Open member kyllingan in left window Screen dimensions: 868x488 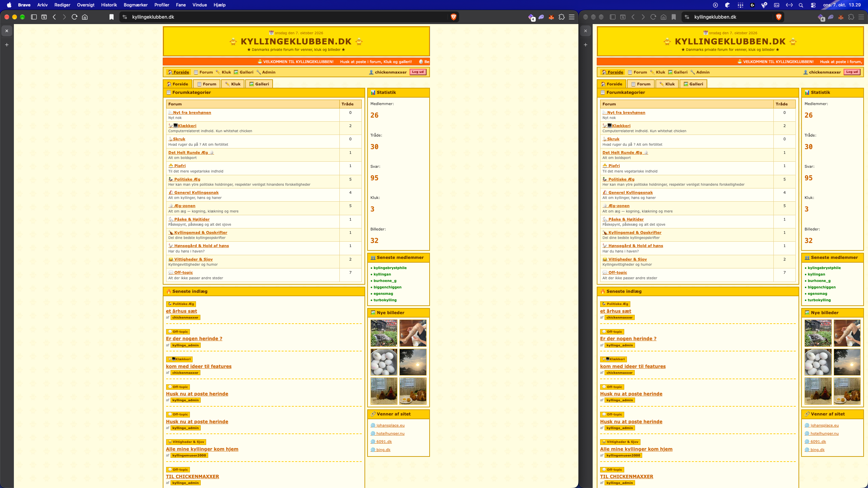[382, 274]
